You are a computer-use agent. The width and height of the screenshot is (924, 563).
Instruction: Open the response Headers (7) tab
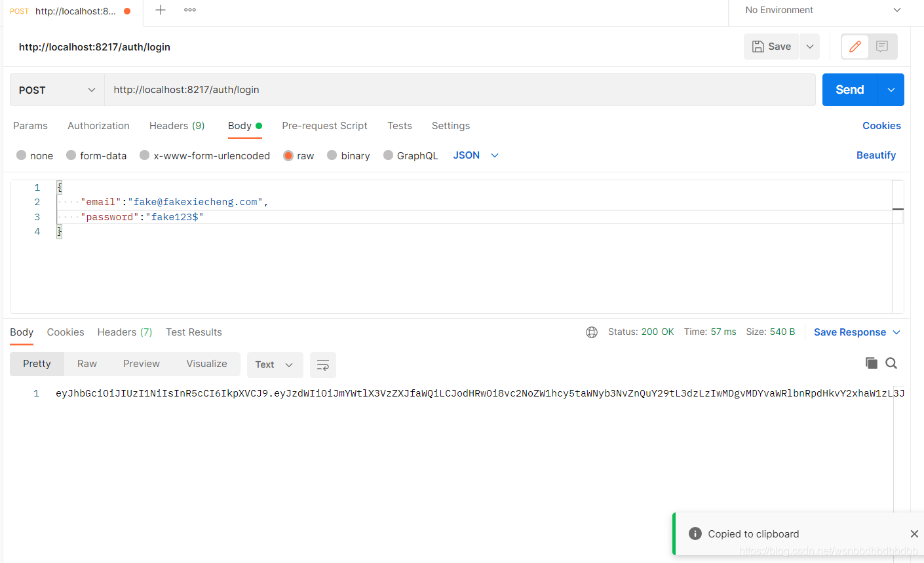pyautogui.click(x=125, y=332)
